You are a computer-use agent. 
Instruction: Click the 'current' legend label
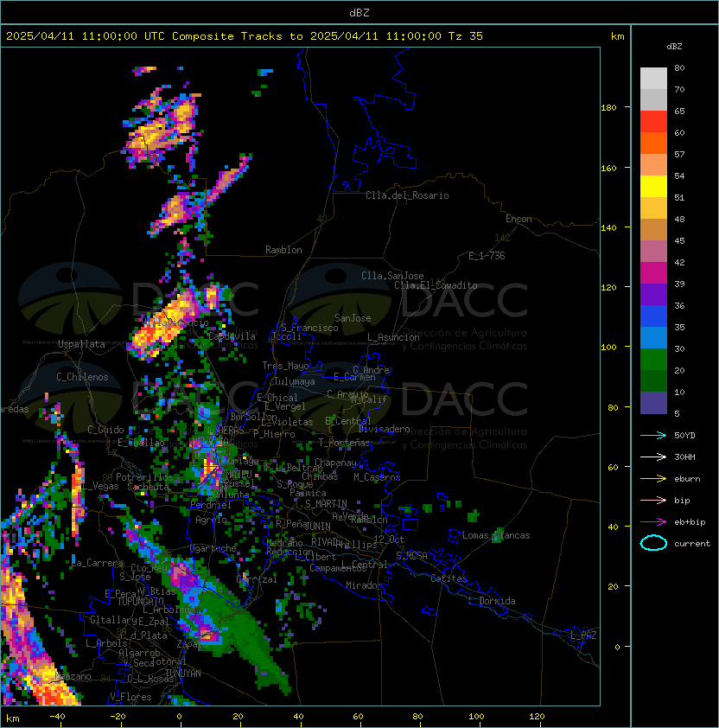(x=692, y=544)
